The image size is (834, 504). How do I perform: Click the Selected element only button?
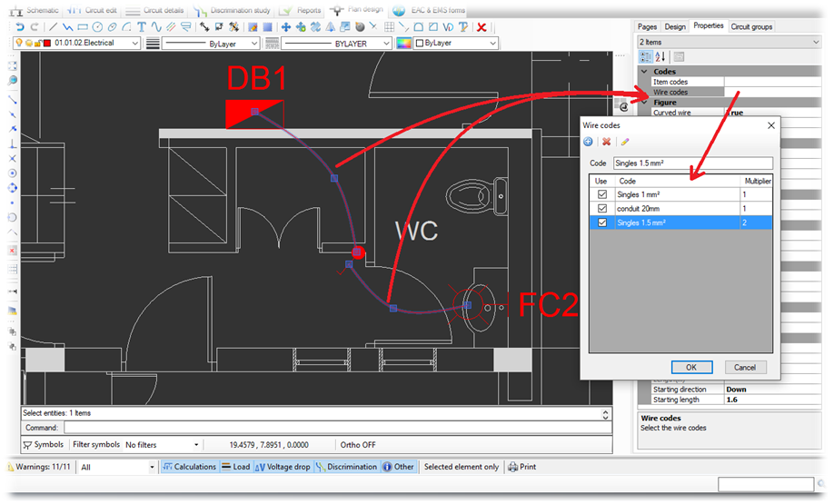tap(462, 467)
